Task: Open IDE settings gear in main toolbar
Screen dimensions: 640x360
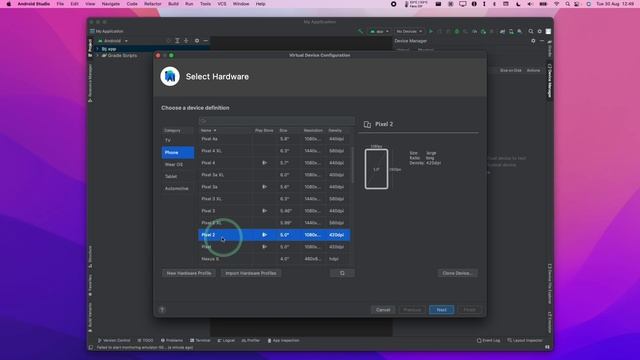Action: (539, 31)
